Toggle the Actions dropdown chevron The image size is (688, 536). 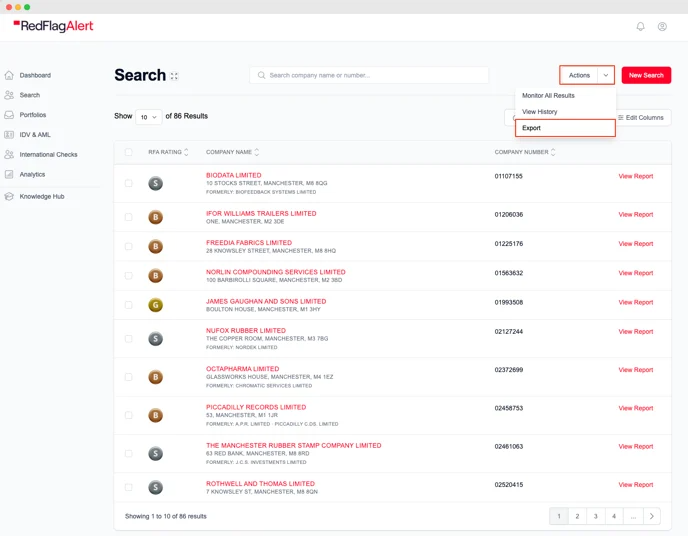pos(606,75)
